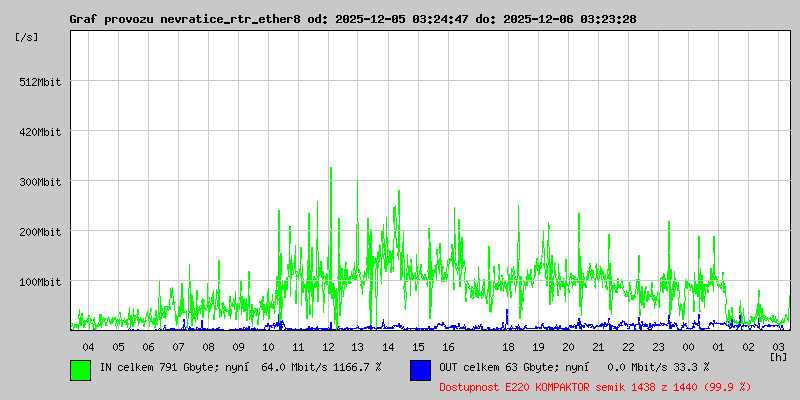Click the [h] unit label at bottom right
This screenshot has height=400, width=800.
pyautogui.click(x=778, y=356)
